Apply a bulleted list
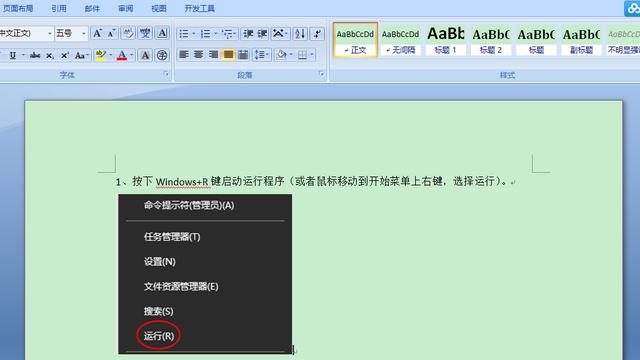Viewport: 640px width, 360px height. 184,34
